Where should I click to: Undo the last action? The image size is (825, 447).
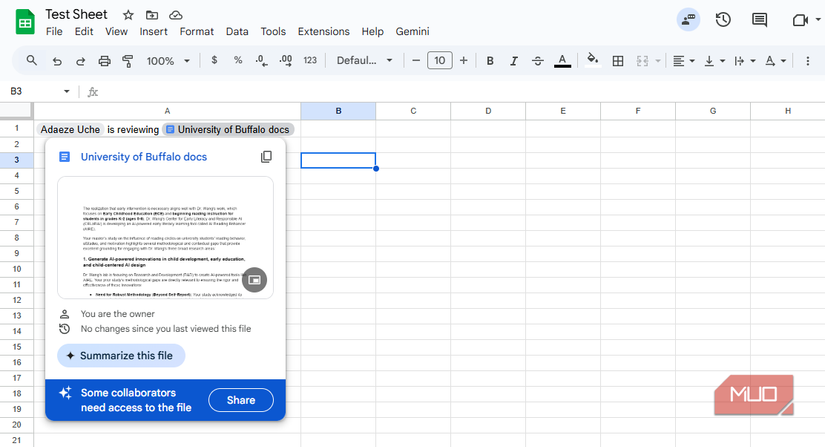point(57,61)
